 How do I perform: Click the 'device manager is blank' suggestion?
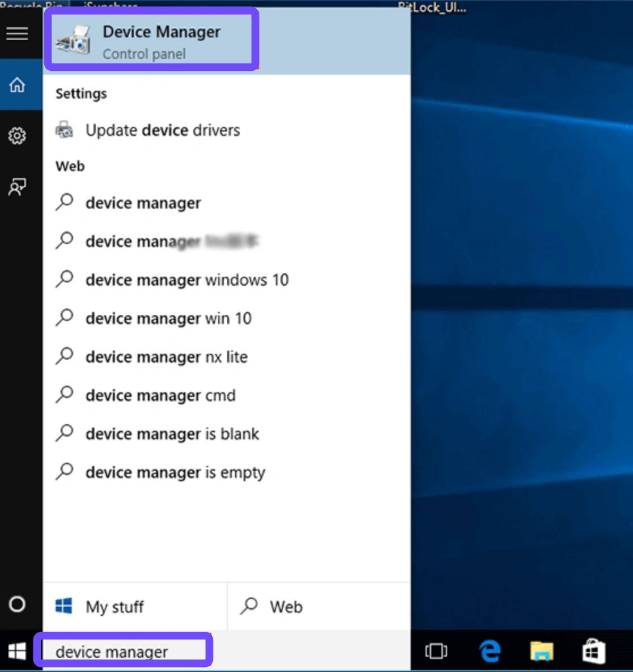click(x=172, y=434)
